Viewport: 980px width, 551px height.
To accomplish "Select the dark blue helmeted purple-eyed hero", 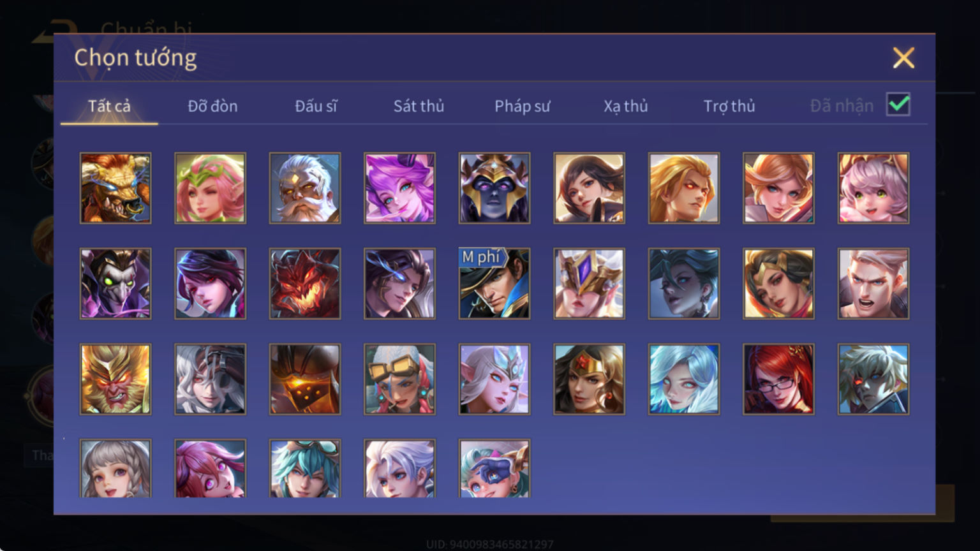I will point(494,188).
